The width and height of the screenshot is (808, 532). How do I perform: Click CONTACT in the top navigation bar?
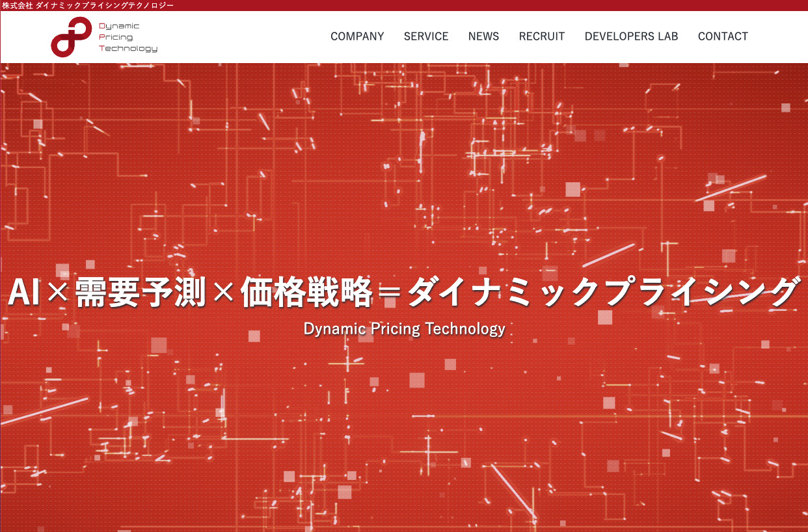tap(723, 36)
